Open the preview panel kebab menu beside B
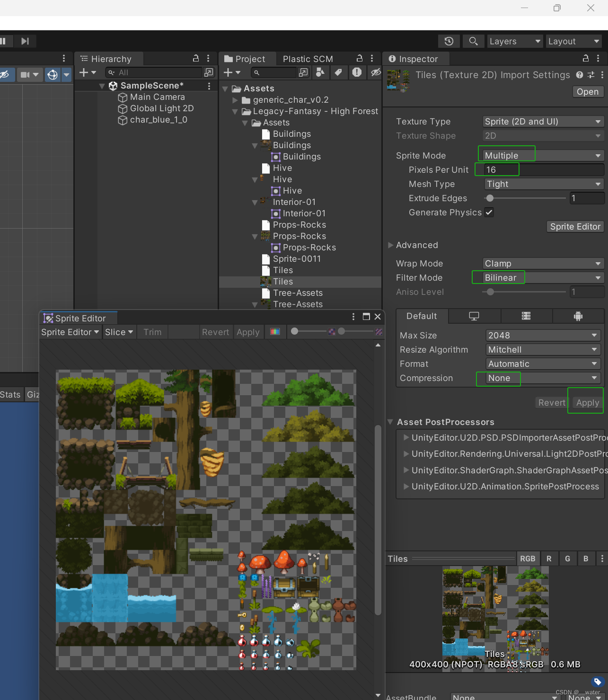608x700 pixels. point(602,559)
